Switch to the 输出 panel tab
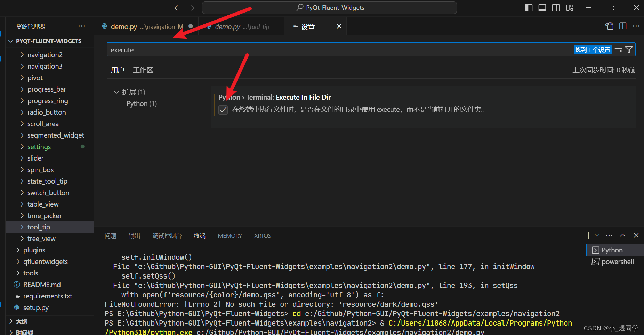Image resolution: width=644 pixels, height=335 pixels. pos(134,236)
